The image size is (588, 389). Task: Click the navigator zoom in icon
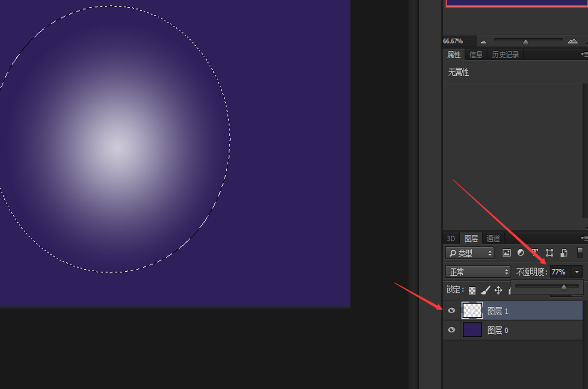point(573,41)
